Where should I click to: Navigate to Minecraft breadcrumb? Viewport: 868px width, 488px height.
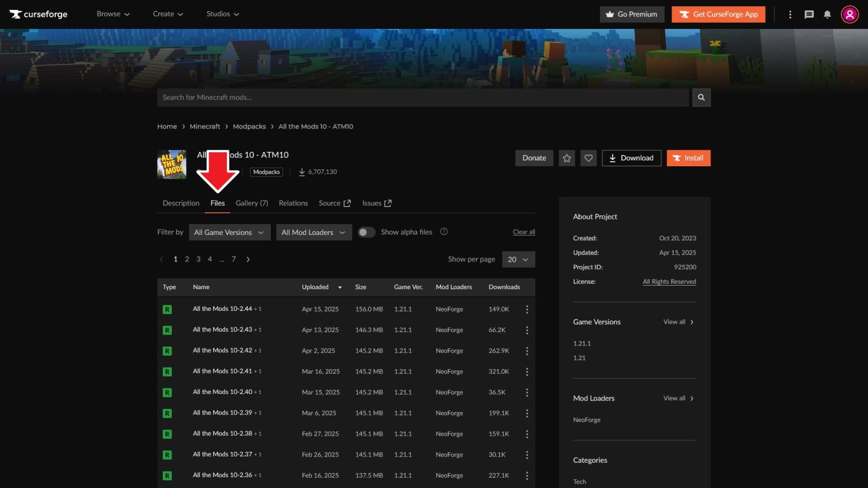205,127
